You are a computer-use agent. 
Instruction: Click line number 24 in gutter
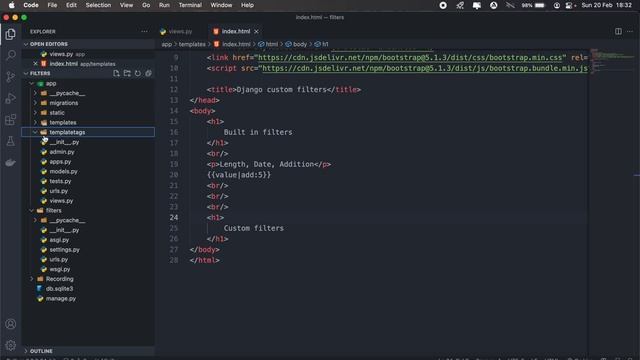point(174,218)
